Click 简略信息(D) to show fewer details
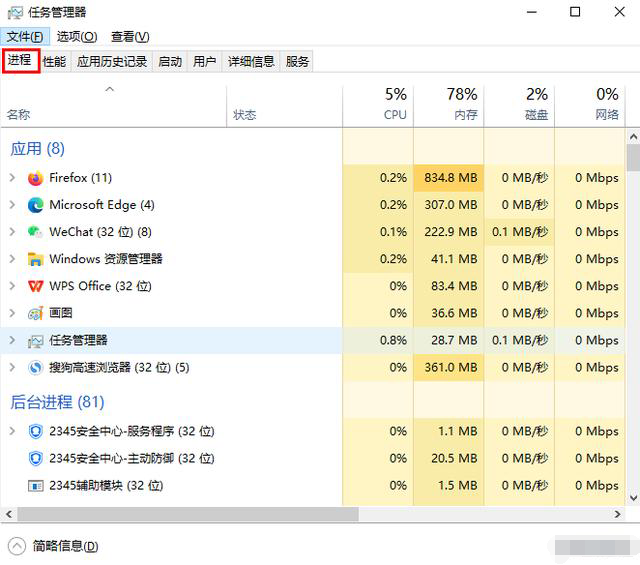The image size is (640, 565). click(x=65, y=546)
